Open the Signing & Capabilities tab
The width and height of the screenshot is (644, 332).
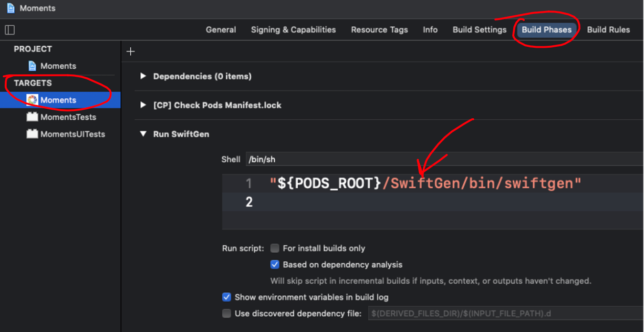pyautogui.click(x=293, y=30)
